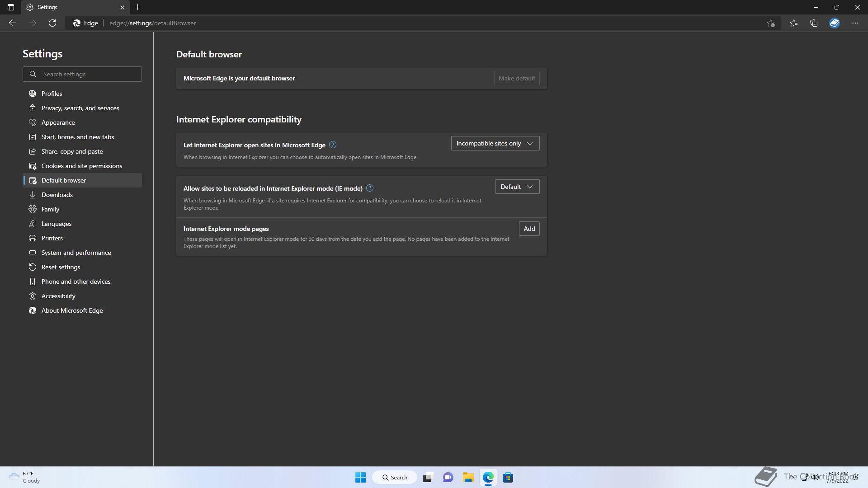Close the Settings tab
The height and width of the screenshot is (488, 868).
122,7
